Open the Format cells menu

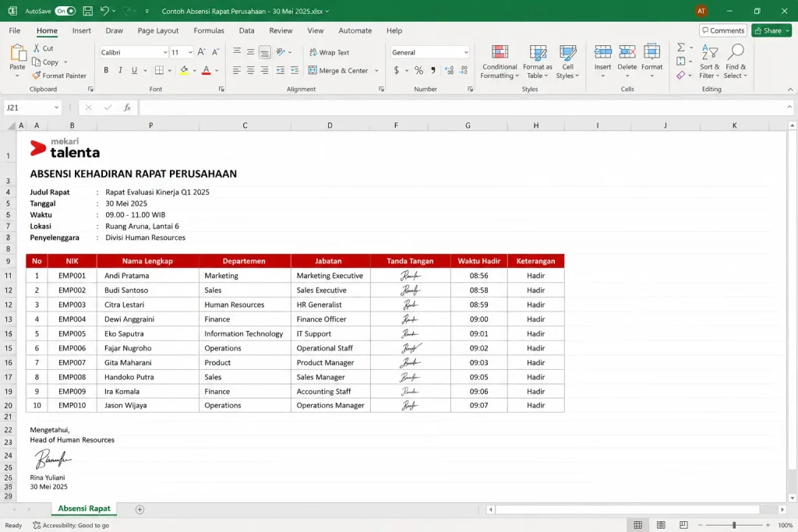click(652, 61)
